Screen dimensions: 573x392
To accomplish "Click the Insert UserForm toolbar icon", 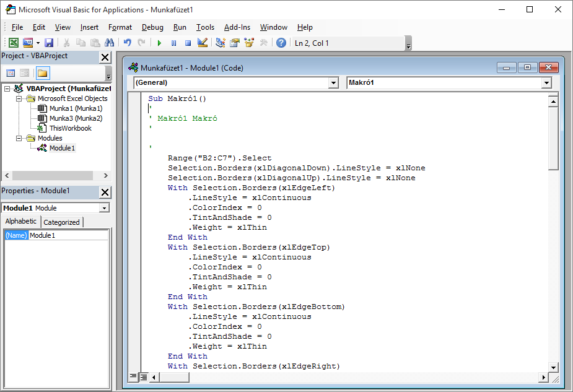I will pos(28,43).
